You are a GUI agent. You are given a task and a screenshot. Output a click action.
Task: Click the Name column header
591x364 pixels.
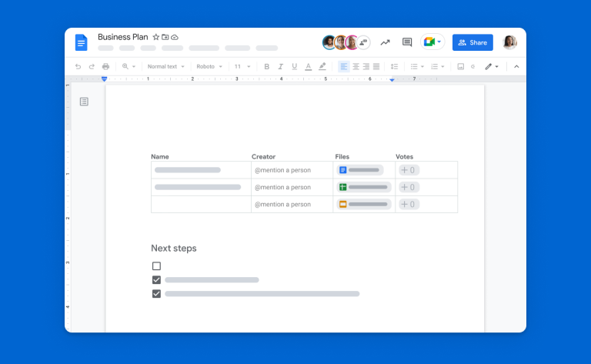click(160, 157)
